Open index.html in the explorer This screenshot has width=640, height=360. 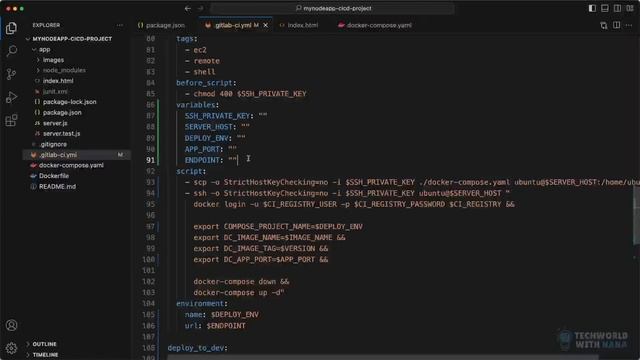(58, 81)
